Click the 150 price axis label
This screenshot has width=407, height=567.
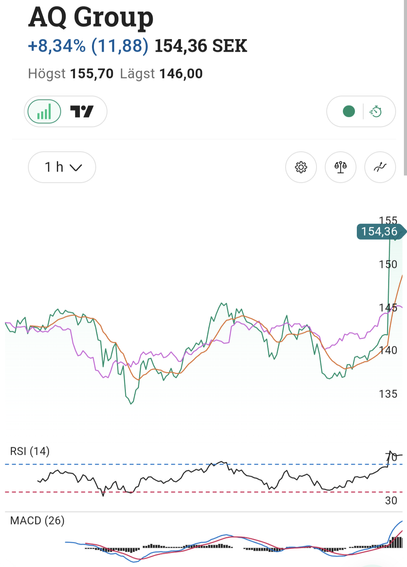pos(388,264)
